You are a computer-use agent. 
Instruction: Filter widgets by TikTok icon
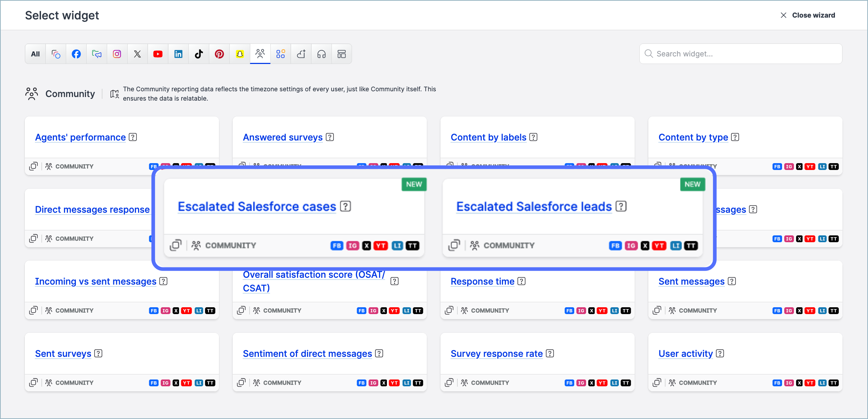tap(199, 54)
